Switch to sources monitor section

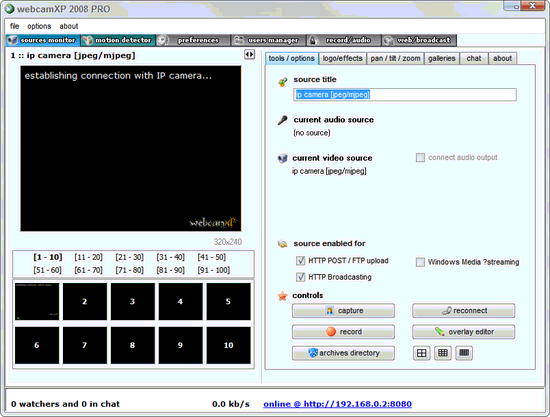coord(43,40)
